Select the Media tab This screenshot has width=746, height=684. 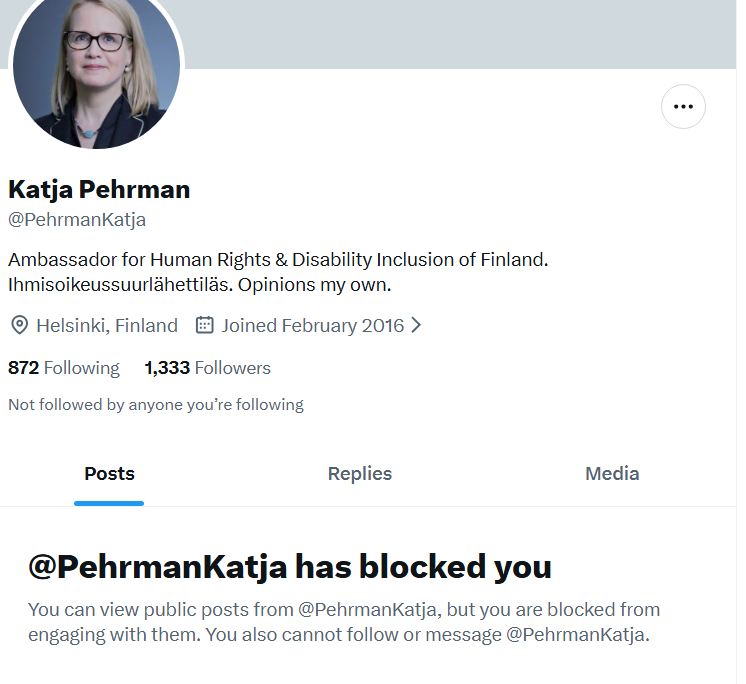[x=612, y=474]
